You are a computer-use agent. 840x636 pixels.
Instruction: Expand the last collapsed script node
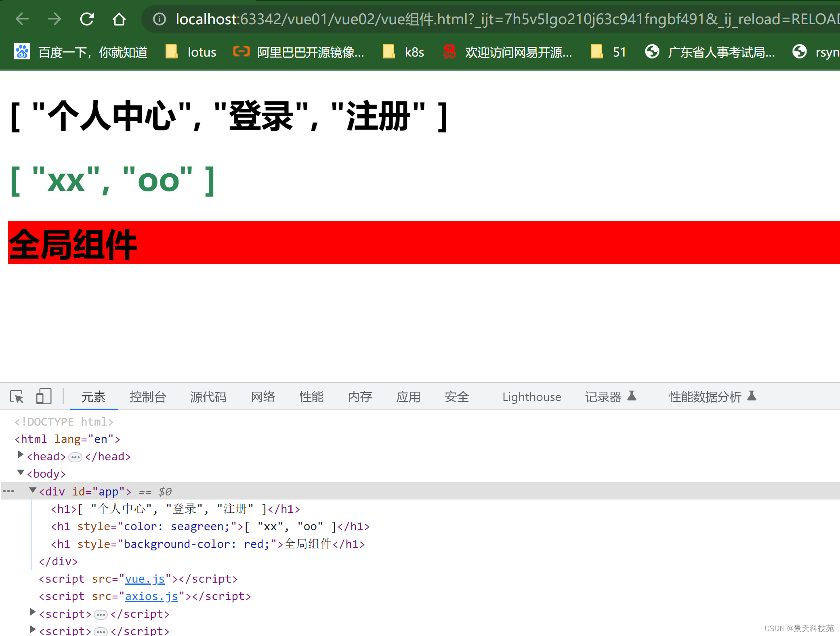tap(32, 630)
